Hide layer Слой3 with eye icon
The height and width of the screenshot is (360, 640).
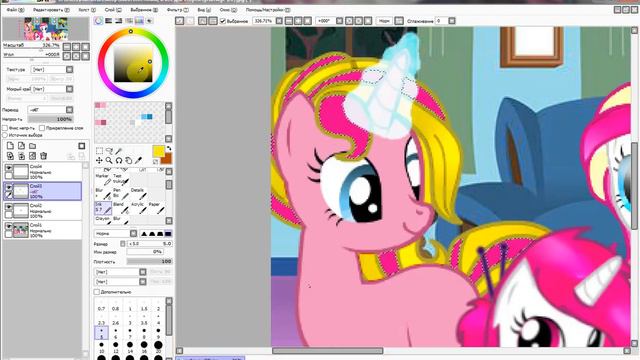[9, 187]
